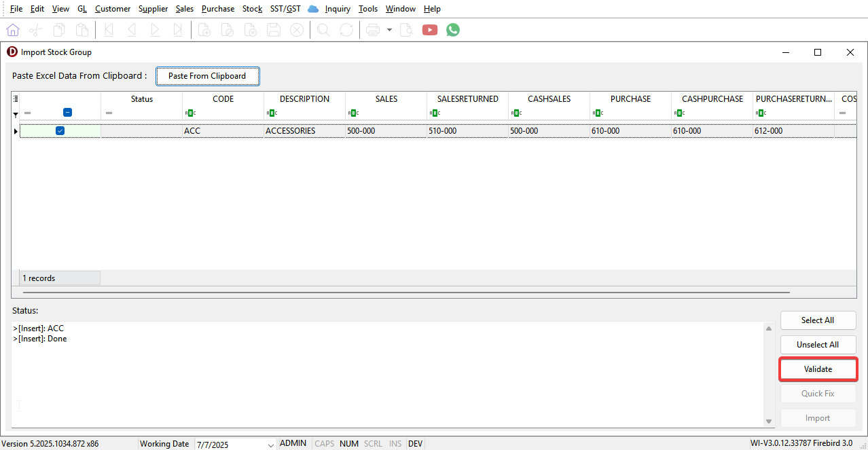This screenshot has height=450, width=868.
Task: Click the Select All button
Action: tap(818, 320)
